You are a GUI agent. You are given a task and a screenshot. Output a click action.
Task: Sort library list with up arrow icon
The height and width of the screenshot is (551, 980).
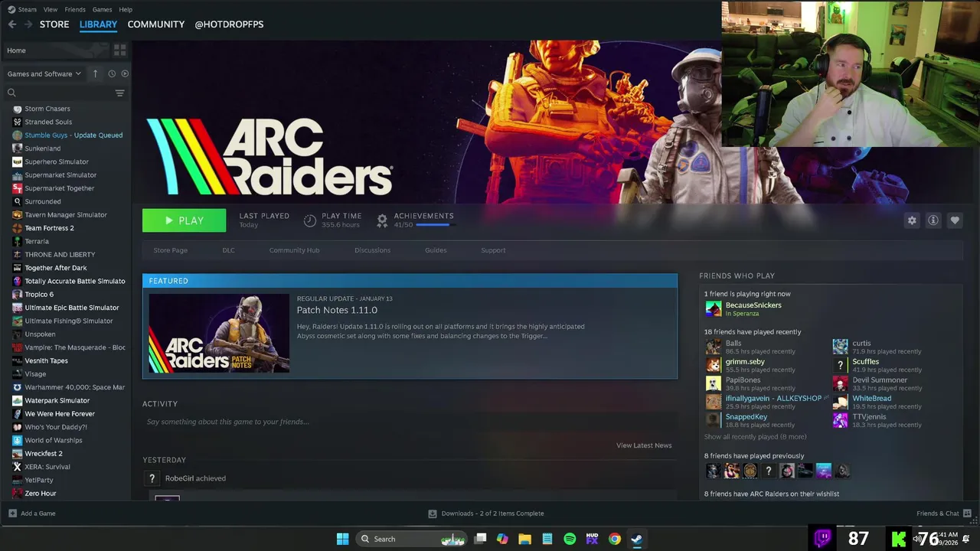[95, 73]
